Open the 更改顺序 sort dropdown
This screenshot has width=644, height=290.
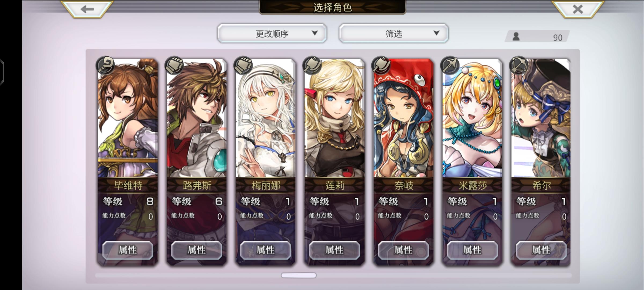[x=272, y=33]
